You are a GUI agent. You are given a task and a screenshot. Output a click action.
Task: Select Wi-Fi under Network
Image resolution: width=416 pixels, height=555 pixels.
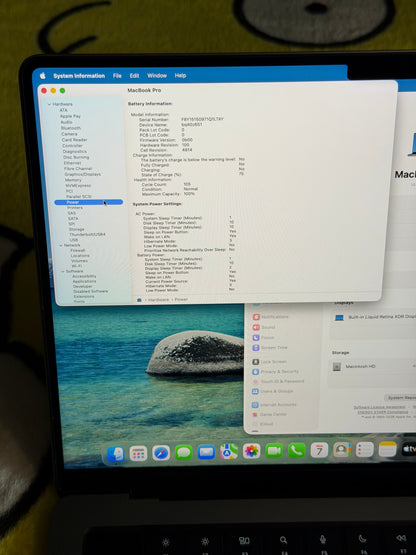point(77,266)
